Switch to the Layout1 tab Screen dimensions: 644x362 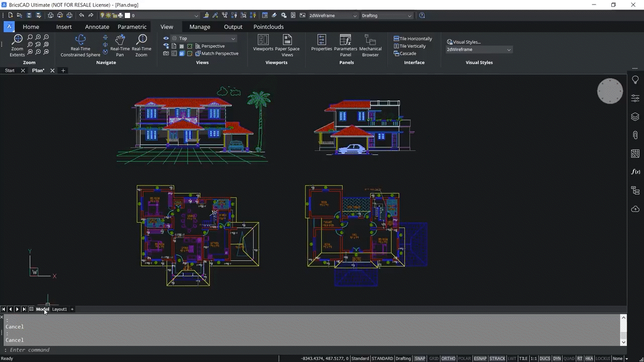59,309
